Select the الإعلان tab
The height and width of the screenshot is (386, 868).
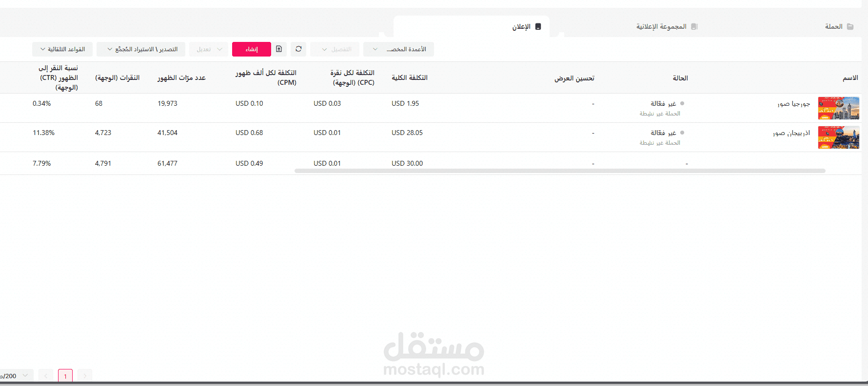(x=527, y=26)
